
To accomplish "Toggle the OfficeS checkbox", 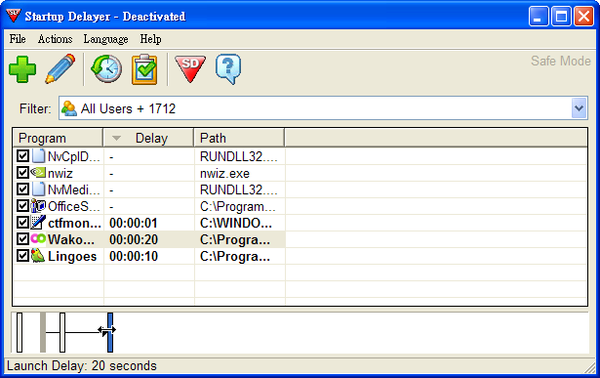I will (23, 206).
